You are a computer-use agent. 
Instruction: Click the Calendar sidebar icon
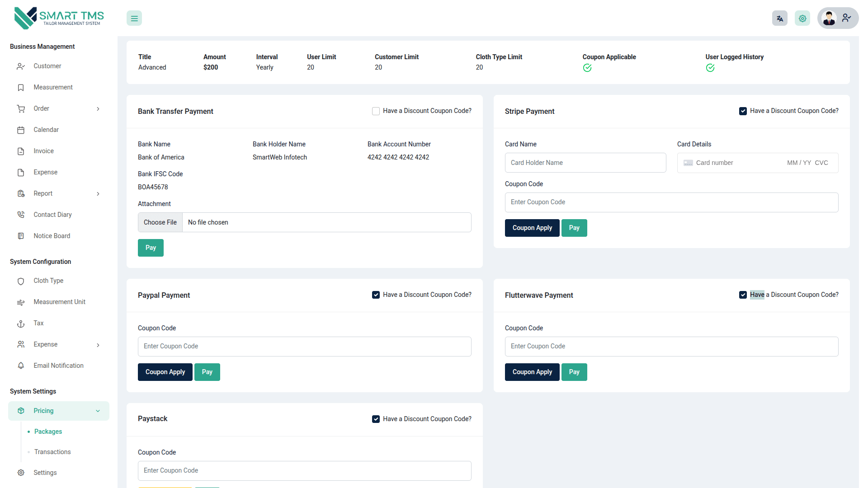click(21, 130)
